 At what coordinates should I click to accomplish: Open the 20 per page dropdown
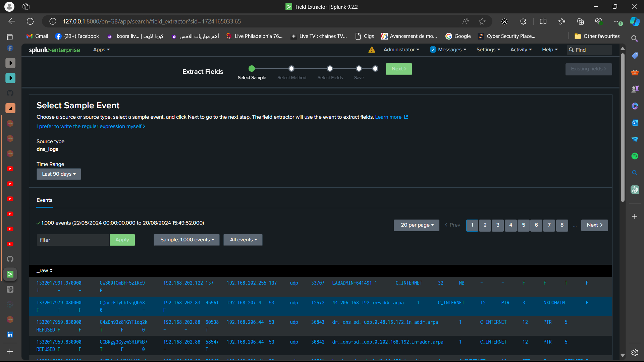point(417,225)
